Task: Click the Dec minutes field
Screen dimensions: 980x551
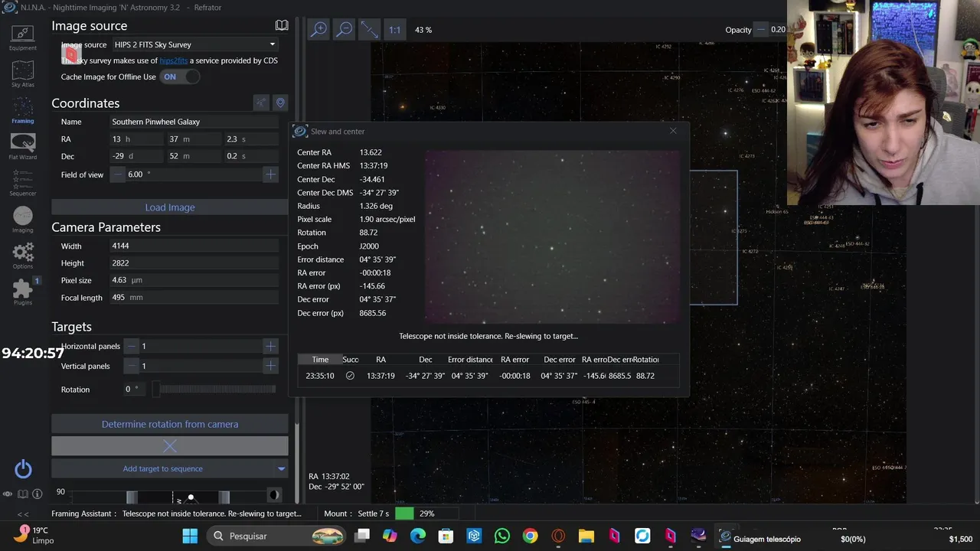Action: [194, 156]
